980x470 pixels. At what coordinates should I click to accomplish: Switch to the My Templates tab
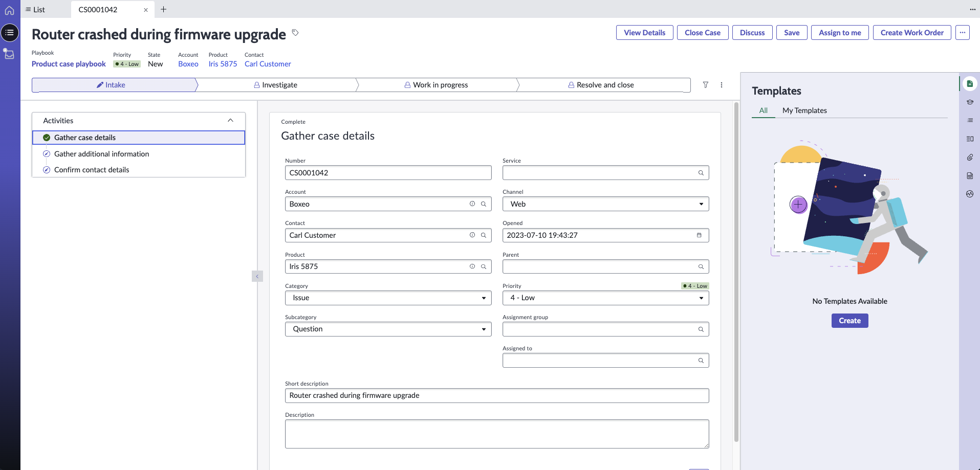pyautogui.click(x=804, y=110)
